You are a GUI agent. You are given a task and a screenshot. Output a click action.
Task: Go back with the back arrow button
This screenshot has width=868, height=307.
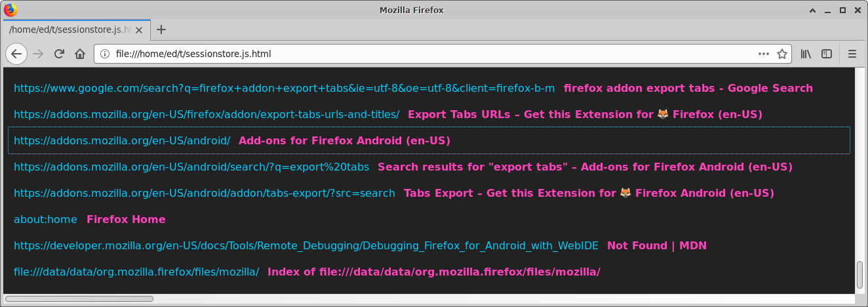(16, 54)
